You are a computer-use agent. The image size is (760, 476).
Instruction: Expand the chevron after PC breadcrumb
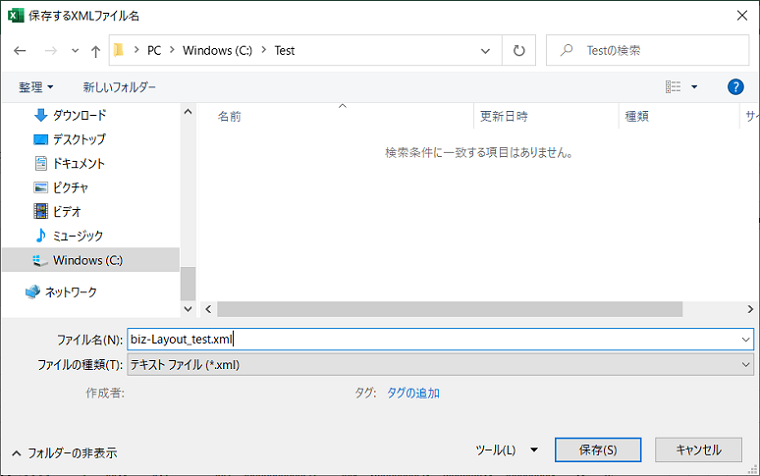tap(172, 50)
